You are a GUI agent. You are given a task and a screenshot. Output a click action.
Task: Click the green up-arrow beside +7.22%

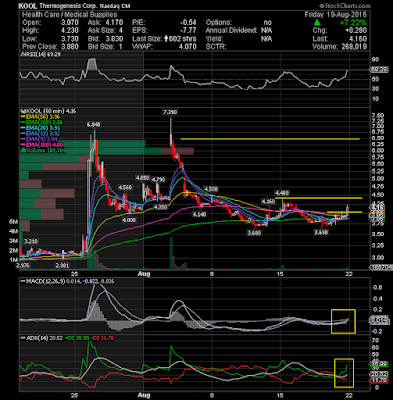click(318, 23)
